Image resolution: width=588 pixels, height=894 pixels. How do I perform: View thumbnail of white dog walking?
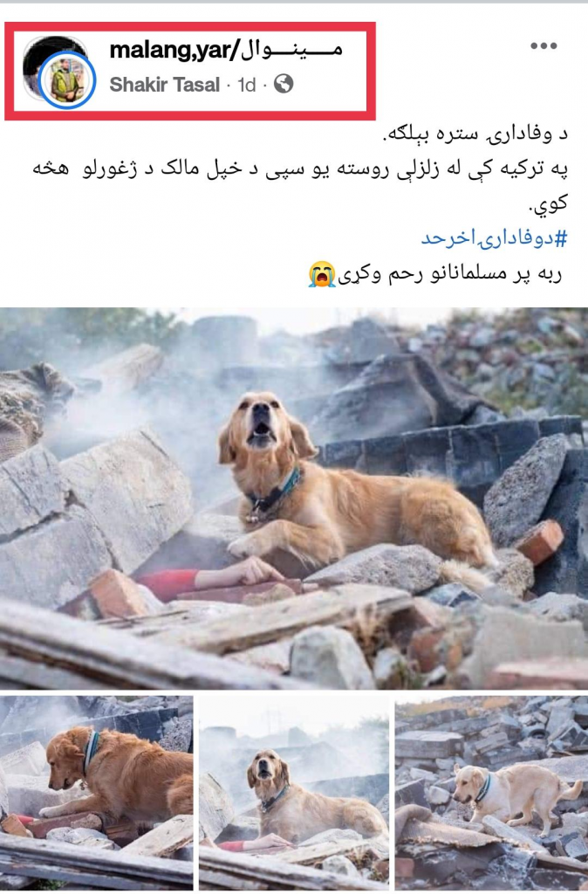coord(491,792)
